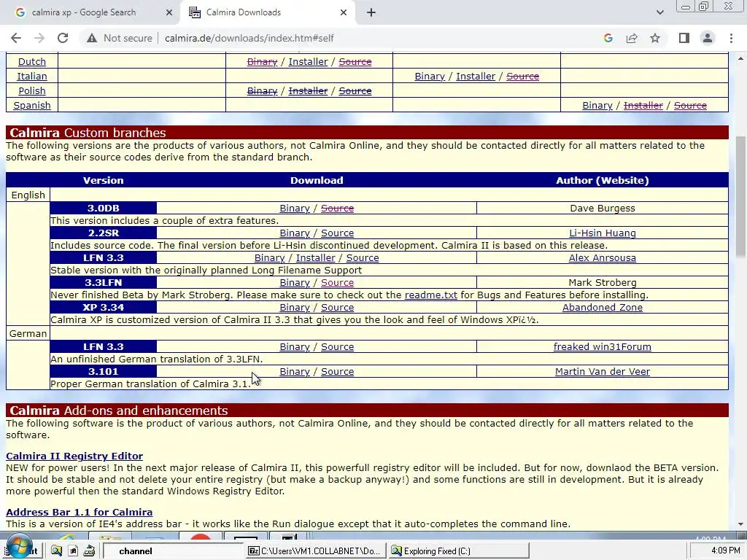Click the XP 3.34 version cell
The width and height of the screenshot is (747, 560).
[104, 307]
